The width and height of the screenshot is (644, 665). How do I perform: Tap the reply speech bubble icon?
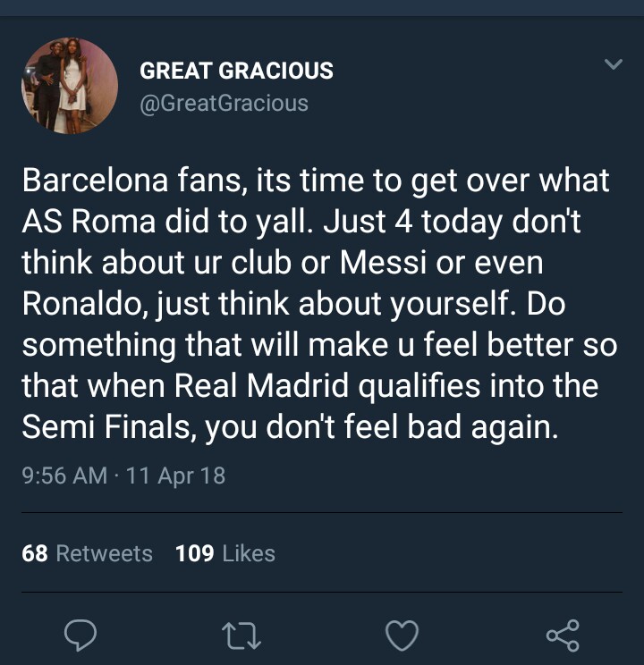click(x=80, y=635)
